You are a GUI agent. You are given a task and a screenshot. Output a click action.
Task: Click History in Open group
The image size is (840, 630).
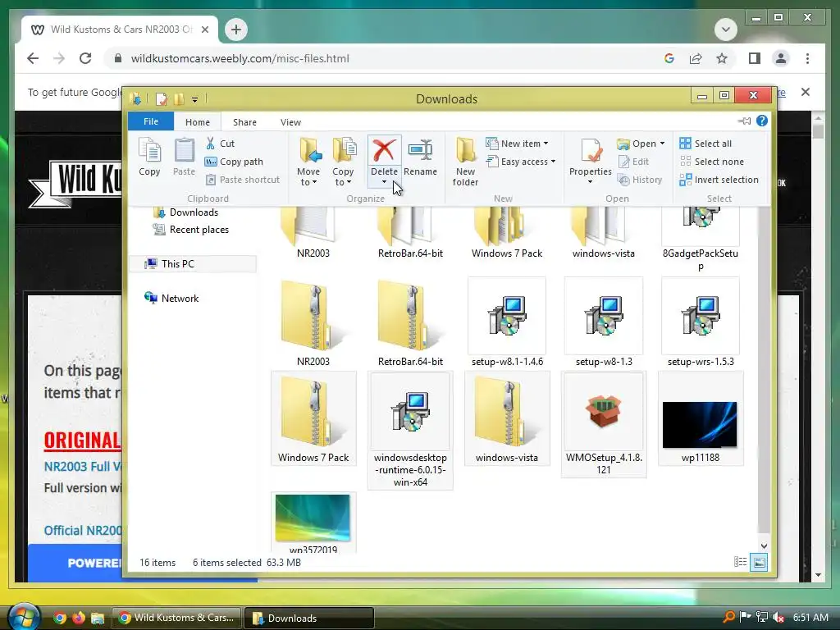[x=640, y=180]
